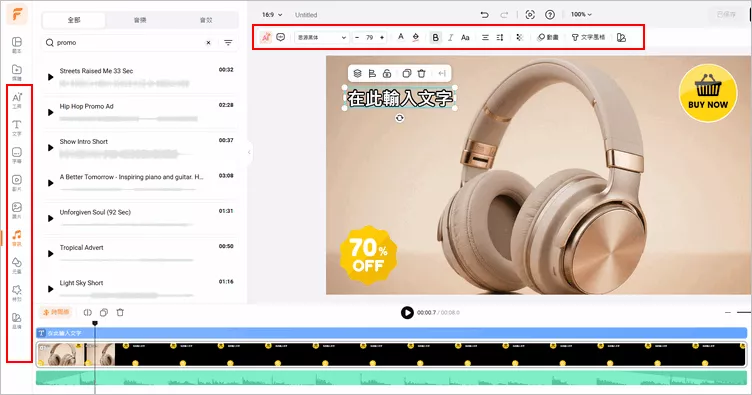The width and height of the screenshot is (752, 395).
Task: Play Tropical Advert preview
Action: (x=50, y=254)
